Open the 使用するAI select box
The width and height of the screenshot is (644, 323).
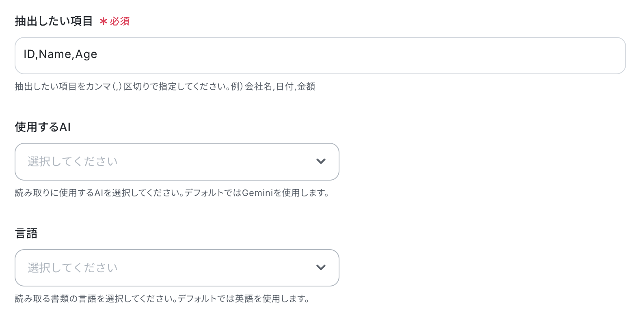[x=177, y=161]
